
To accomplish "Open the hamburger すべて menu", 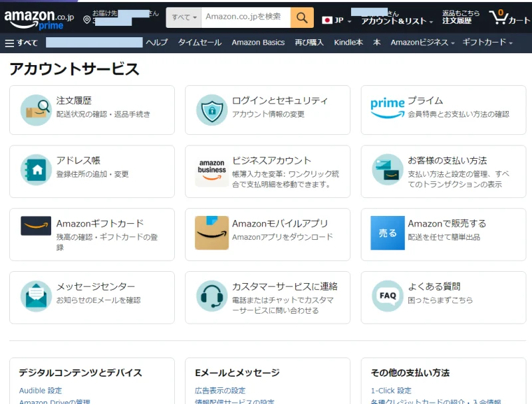I will tap(21, 43).
